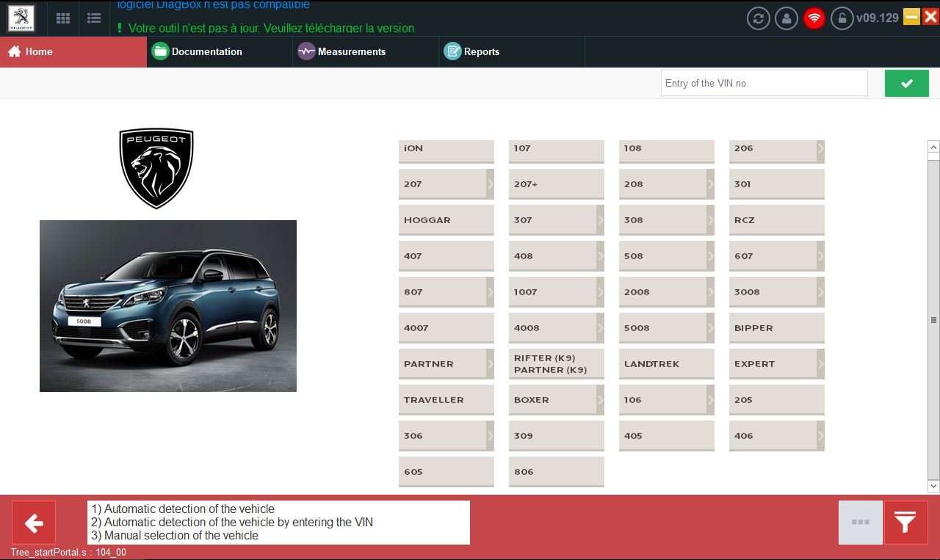
Task: Click the padlock icon beside version number
Action: click(x=842, y=18)
